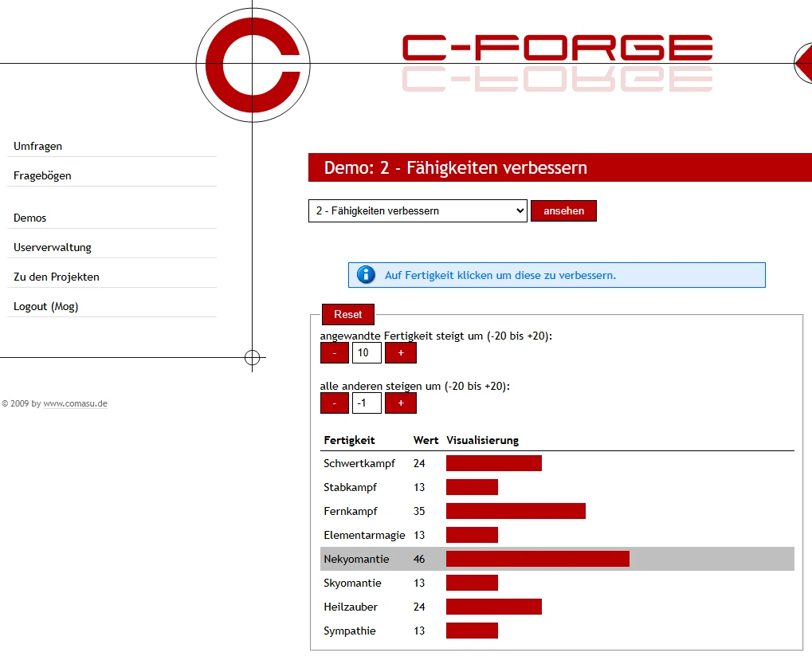Click the ansehen button
Viewport: 812px width, 672px height.
(x=563, y=211)
